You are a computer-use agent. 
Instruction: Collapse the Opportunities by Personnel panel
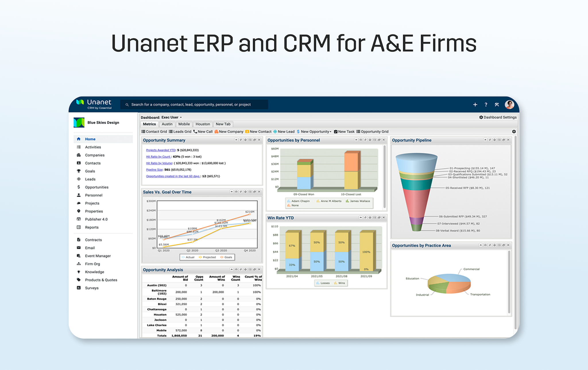tap(356, 140)
